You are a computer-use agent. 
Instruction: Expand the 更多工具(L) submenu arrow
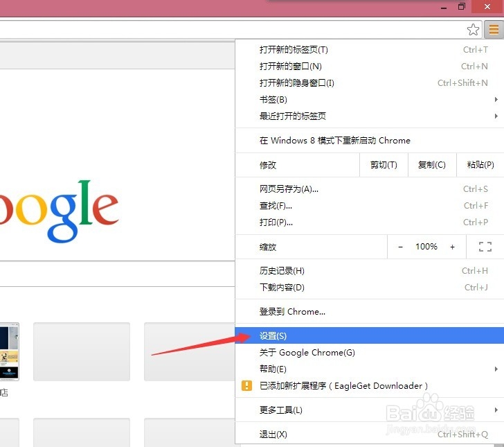click(x=496, y=410)
